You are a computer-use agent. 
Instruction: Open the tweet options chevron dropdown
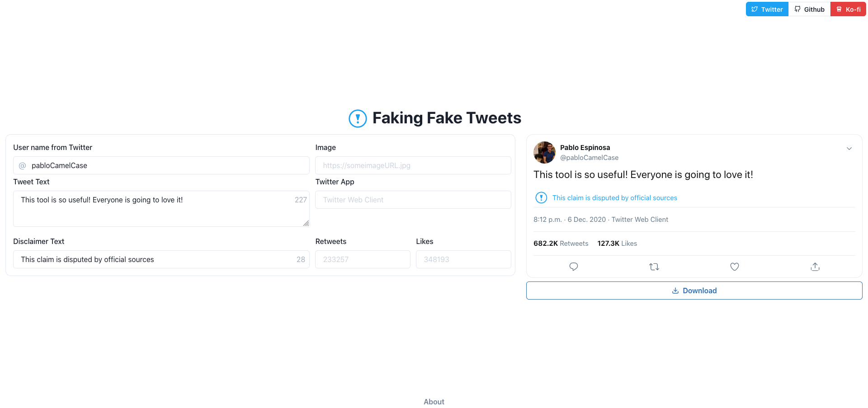[849, 148]
